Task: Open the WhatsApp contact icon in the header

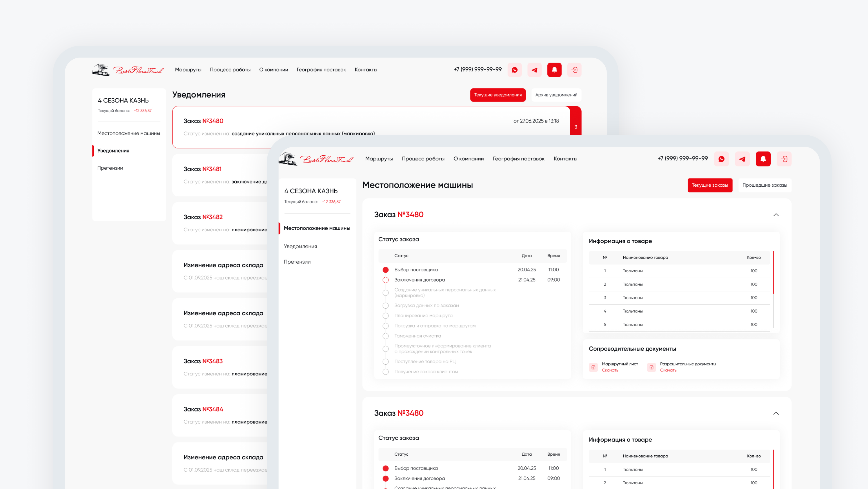Action: tap(721, 159)
